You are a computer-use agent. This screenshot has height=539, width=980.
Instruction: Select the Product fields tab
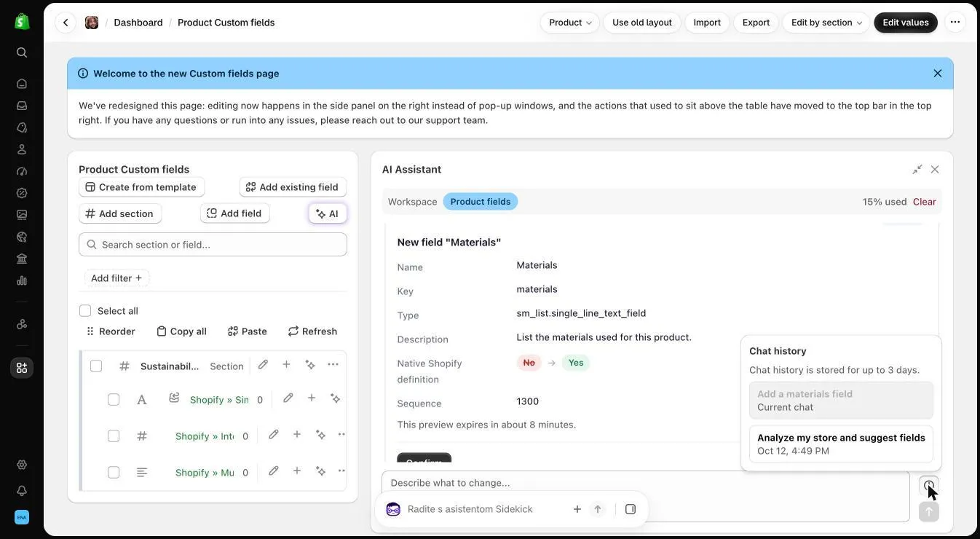[x=481, y=202]
